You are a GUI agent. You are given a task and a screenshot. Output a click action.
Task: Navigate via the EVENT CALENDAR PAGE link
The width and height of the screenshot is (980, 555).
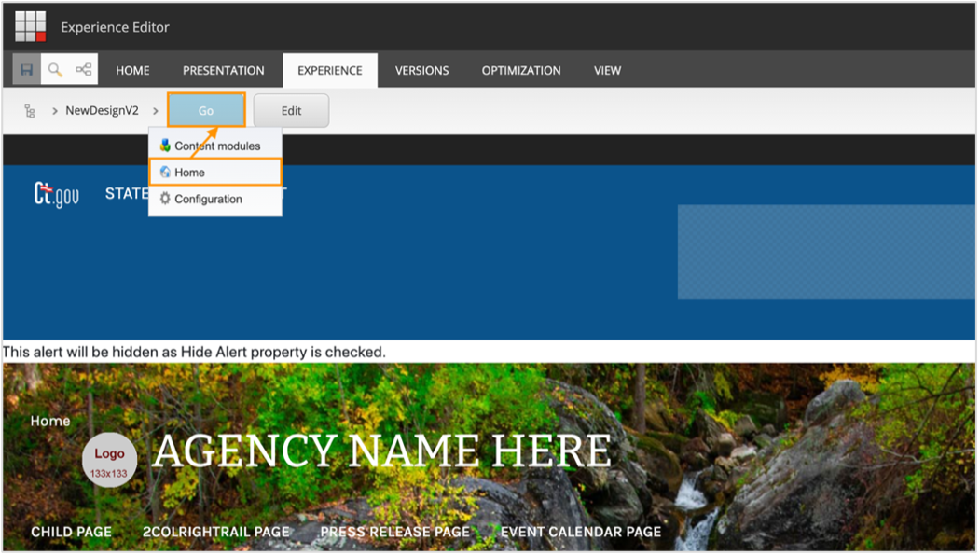tap(583, 531)
